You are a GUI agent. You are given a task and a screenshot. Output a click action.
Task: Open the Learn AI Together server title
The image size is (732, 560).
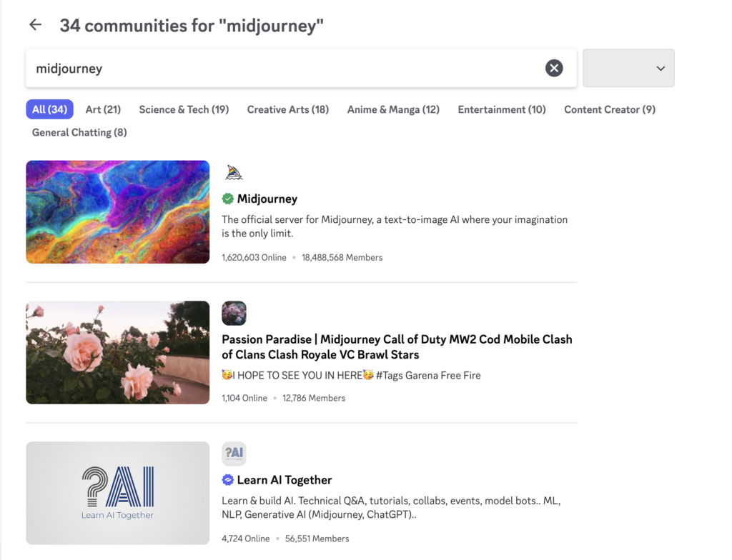coord(285,480)
